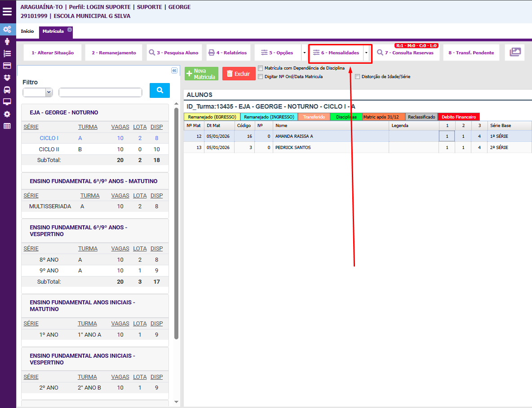Expand the 5 - Opções dropdown arrow
The width and height of the screenshot is (532, 408).
pos(304,53)
